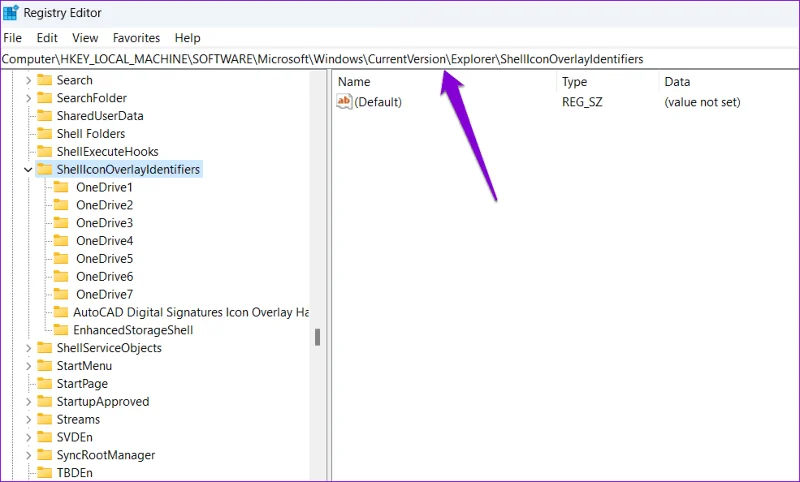Screen dimensions: 800x482
Task: Expand the SVDEn key
Action: 29,438
